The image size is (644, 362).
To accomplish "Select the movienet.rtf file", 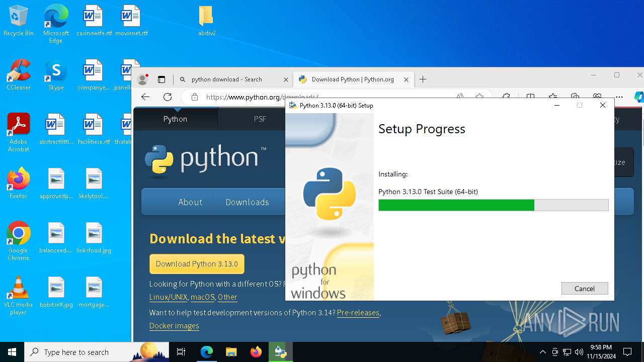I will pyautogui.click(x=131, y=21).
